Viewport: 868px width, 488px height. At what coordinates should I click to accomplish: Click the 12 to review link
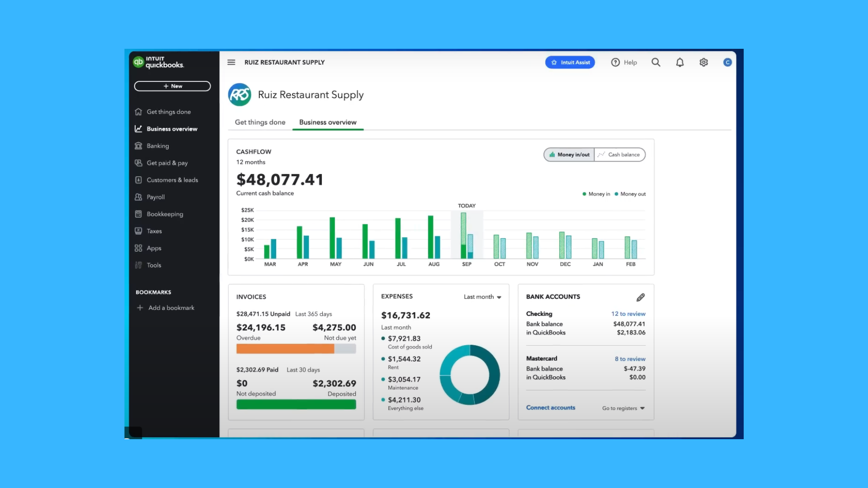tap(628, 314)
